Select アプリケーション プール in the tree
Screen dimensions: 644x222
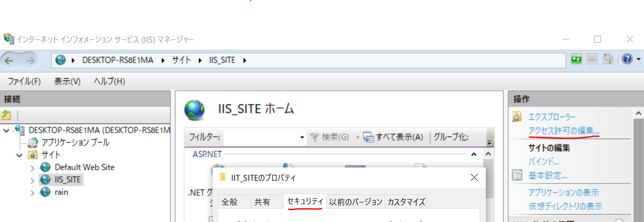coord(76,142)
